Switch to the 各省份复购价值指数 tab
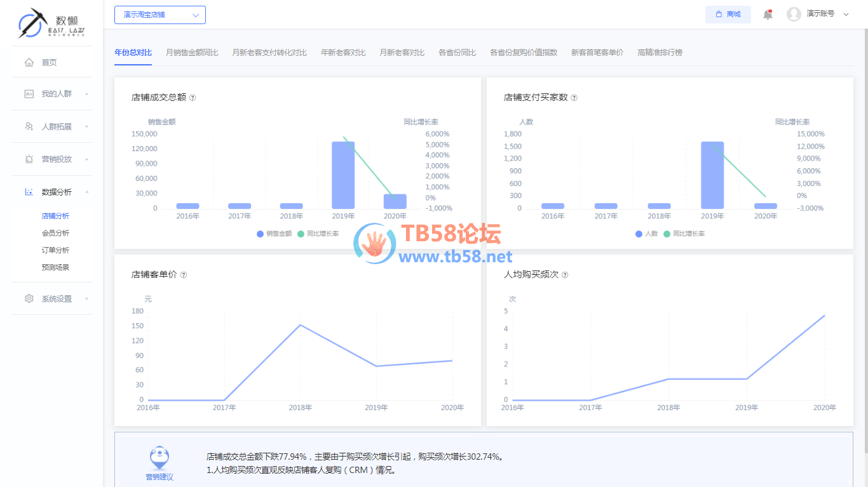Viewport: 868px width, 487px height. pyautogui.click(x=524, y=53)
